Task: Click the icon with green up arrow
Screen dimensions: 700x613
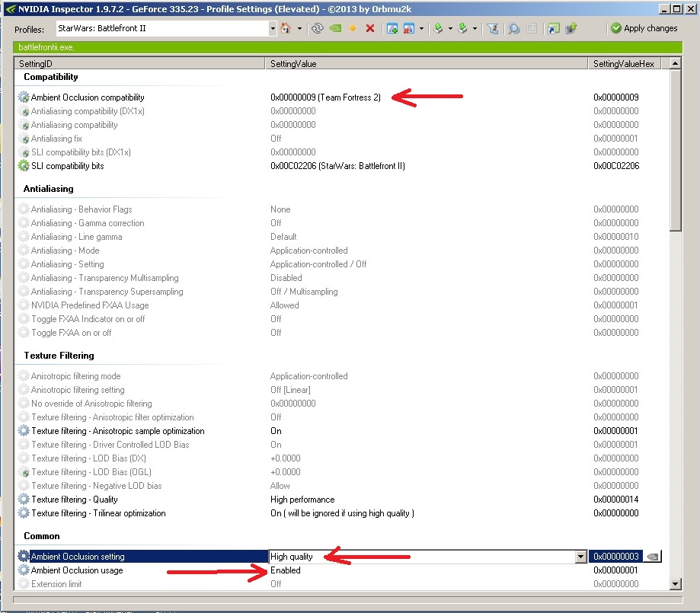Action: pyautogui.click(x=571, y=29)
